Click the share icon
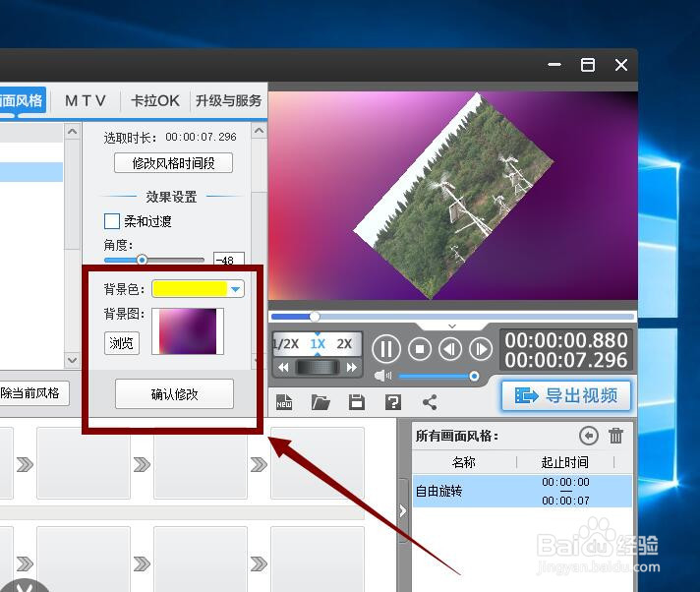Image resolution: width=700 pixels, height=592 pixels. [x=430, y=402]
